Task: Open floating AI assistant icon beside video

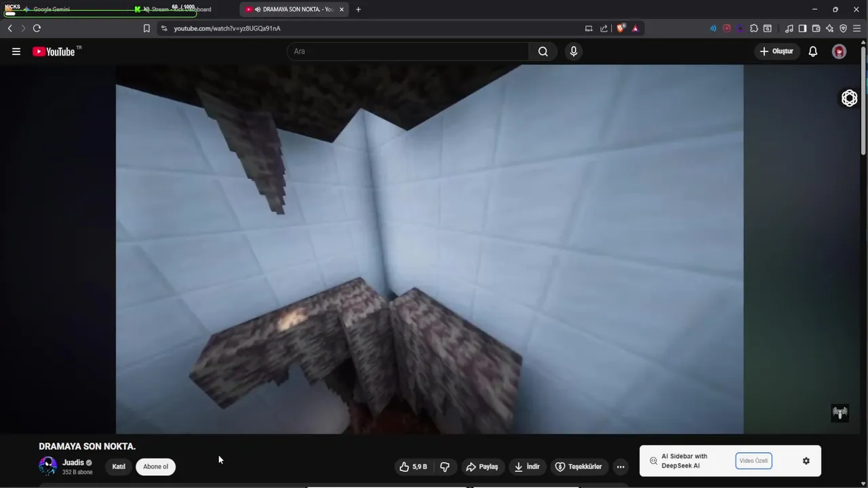Action: (x=849, y=98)
